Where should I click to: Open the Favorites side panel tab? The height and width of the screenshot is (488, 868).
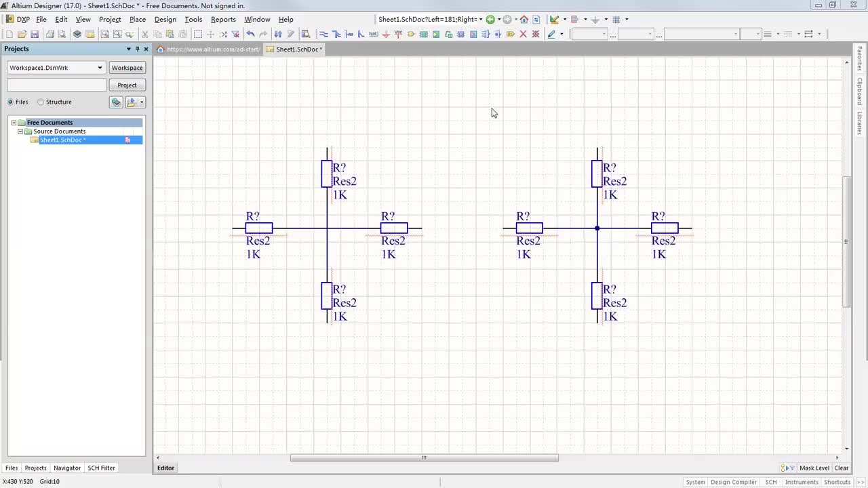[x=859, y=59]
